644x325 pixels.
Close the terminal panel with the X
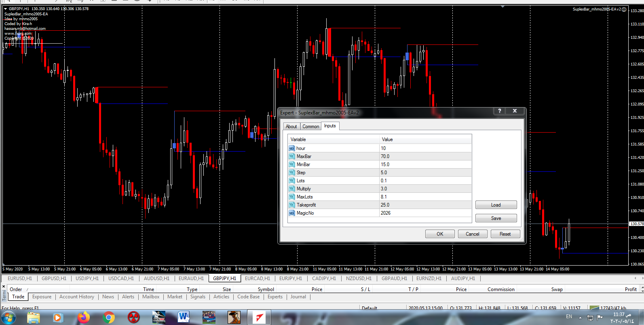[x=4, y=287]
